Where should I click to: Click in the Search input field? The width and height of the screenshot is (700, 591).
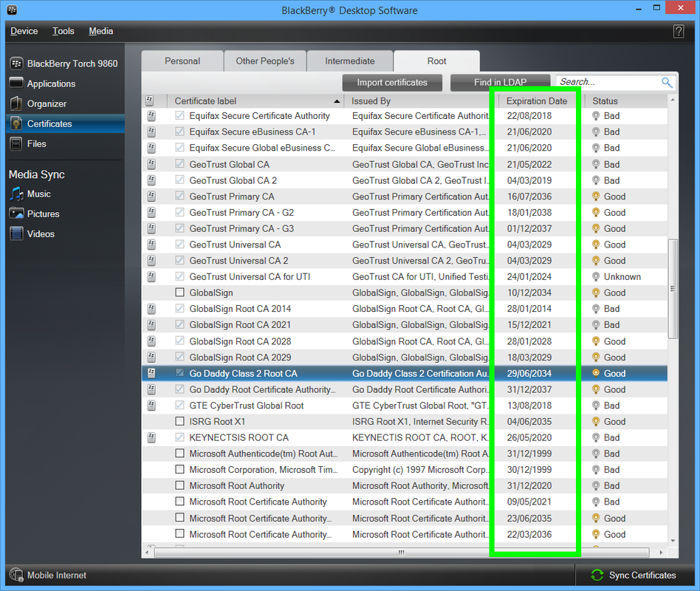(x=608, y=82)
